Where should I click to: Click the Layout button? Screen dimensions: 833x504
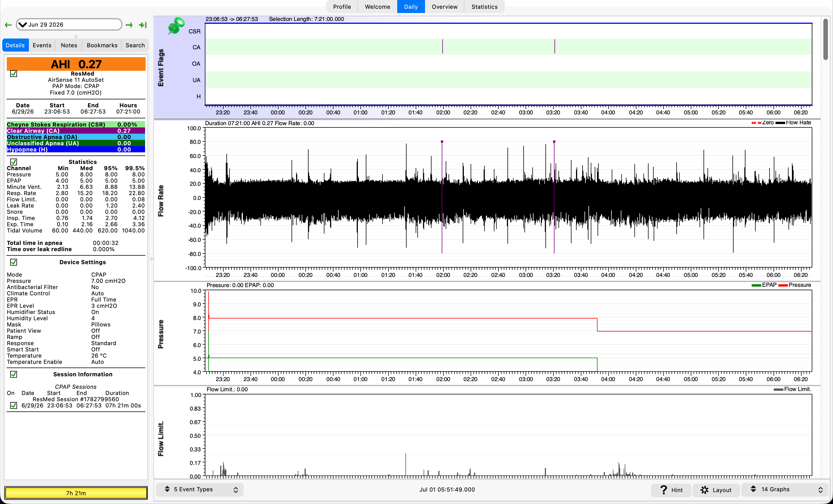click(x=716, y=490)
